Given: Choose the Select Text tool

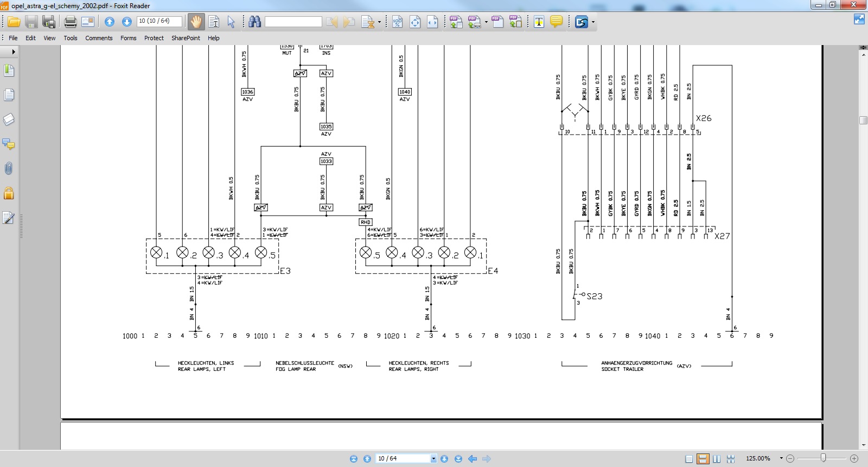Looking at the screenshot, I should [x=214, y=22].
